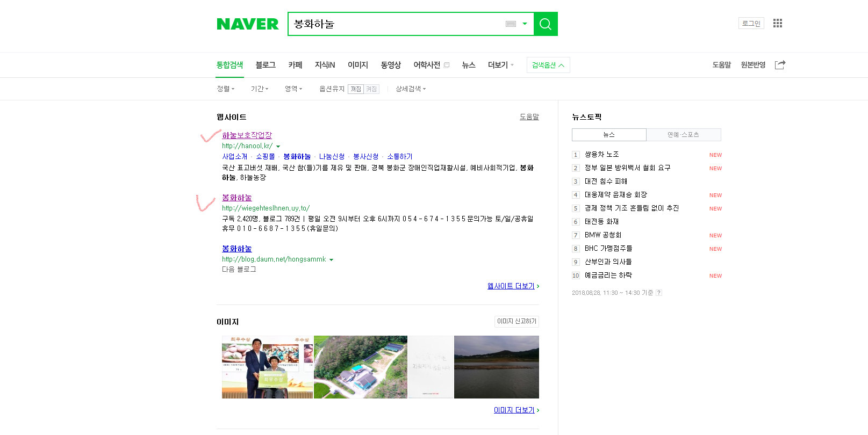Click the square icon beside the 어학사전 tab

(x=447, y=65)
